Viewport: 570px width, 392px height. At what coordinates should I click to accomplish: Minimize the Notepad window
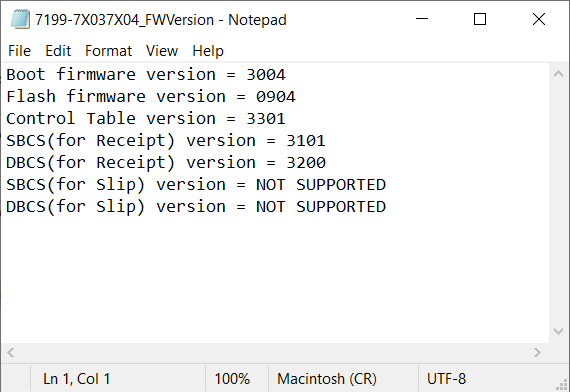click(422, 19)
